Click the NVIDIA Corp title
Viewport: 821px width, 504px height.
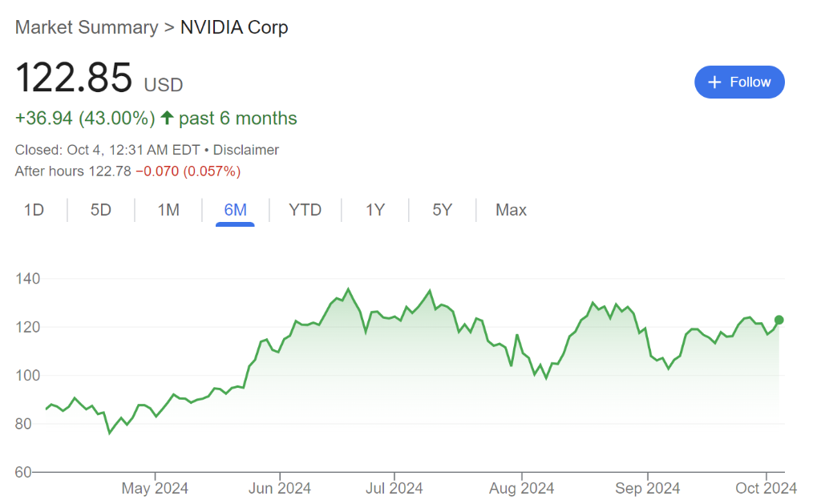tap(234, 27)
